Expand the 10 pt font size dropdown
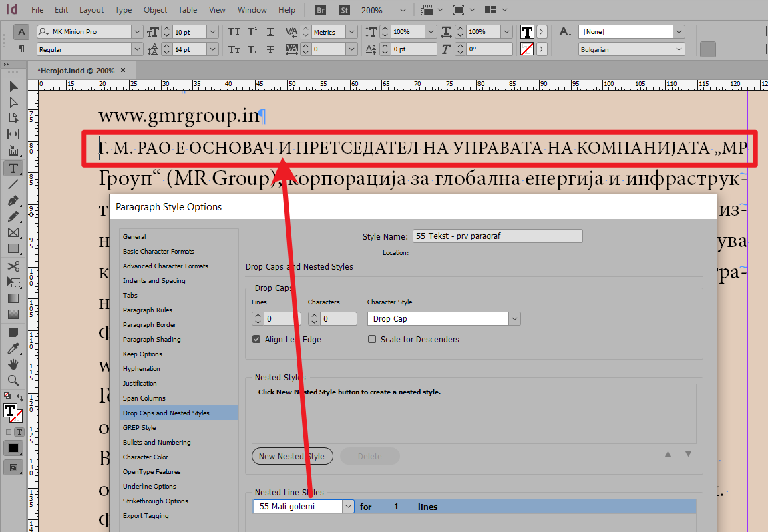The image size is (768, 532). click(212, 32)
